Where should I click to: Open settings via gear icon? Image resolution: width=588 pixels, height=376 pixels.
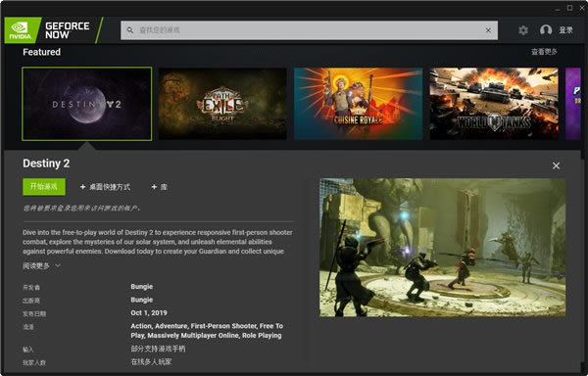pyautogui.click(x=523, y=30)
